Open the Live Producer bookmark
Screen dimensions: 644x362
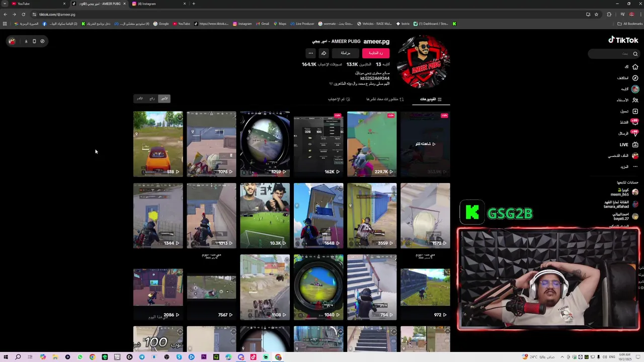pos(302,24)
